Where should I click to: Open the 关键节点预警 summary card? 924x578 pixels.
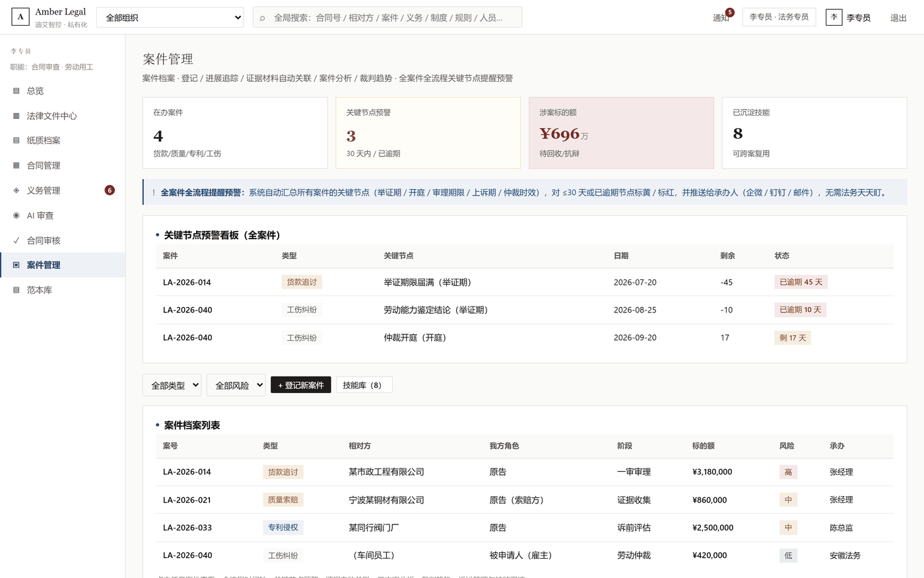tap(428, 133)
